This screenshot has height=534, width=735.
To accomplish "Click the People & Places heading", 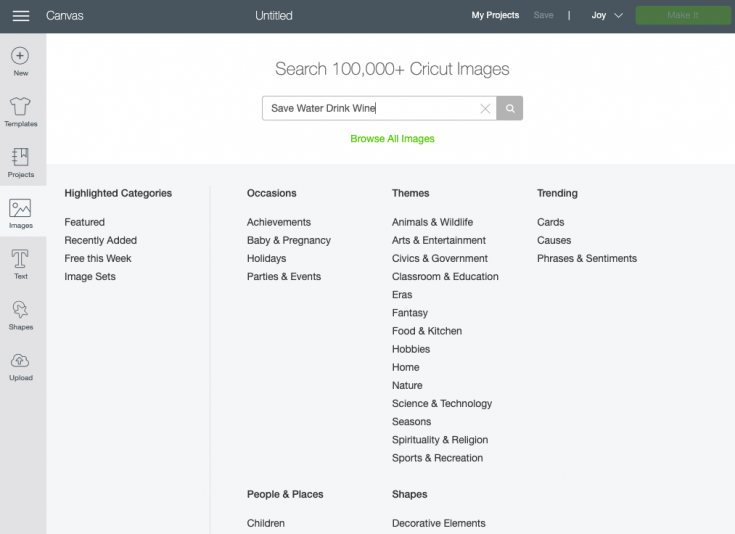I will [285, 494].
